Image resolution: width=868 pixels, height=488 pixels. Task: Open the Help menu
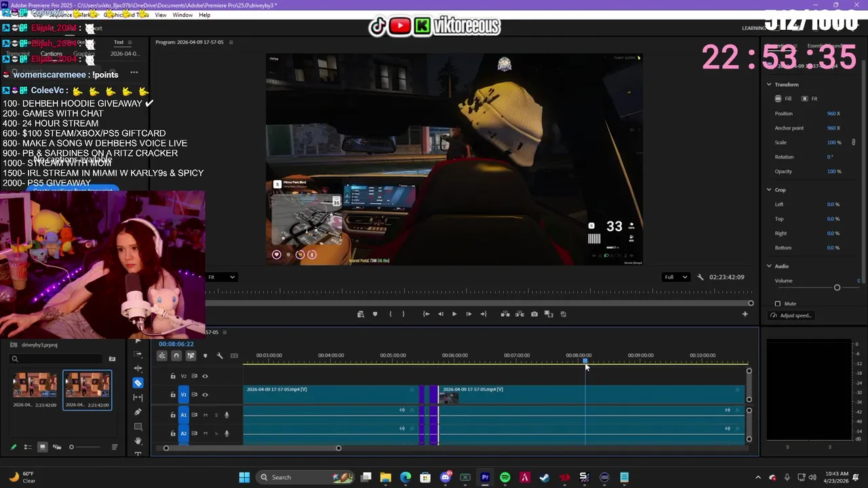pos(204,15)
